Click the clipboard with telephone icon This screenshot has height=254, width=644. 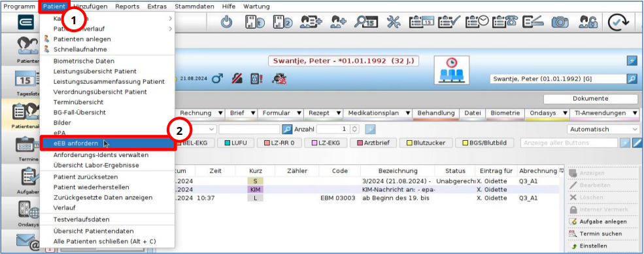pyautogui.click(x=505, y=22)
